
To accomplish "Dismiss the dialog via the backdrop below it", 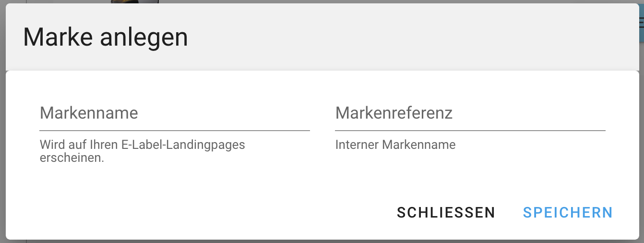I will point(322,241).
